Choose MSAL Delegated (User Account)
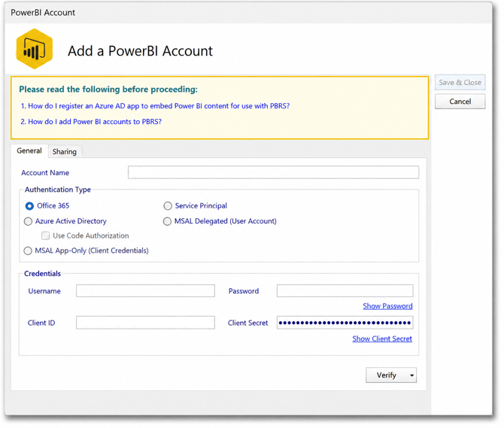This screenshot has height=428, width=504. tap(167, 221)
